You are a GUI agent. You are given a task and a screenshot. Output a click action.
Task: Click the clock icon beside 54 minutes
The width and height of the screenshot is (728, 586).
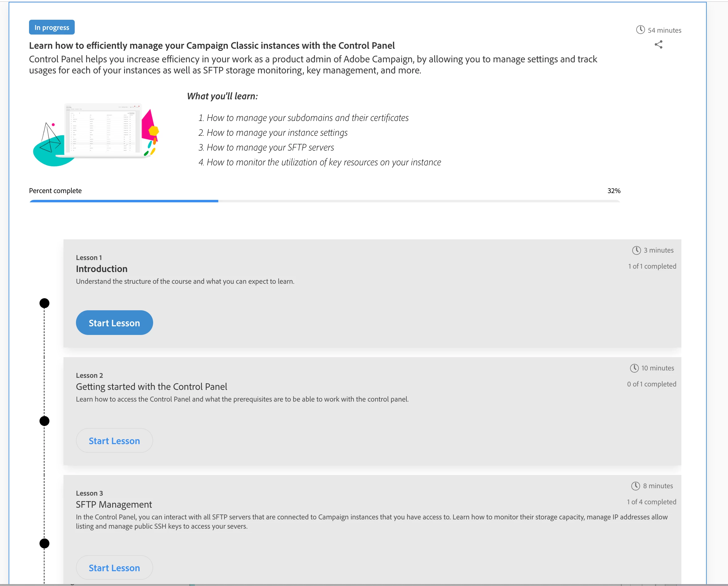pos(640,30)
